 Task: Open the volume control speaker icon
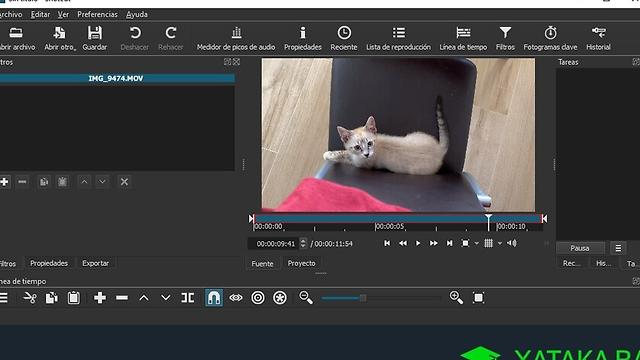[x=511, y=243]
